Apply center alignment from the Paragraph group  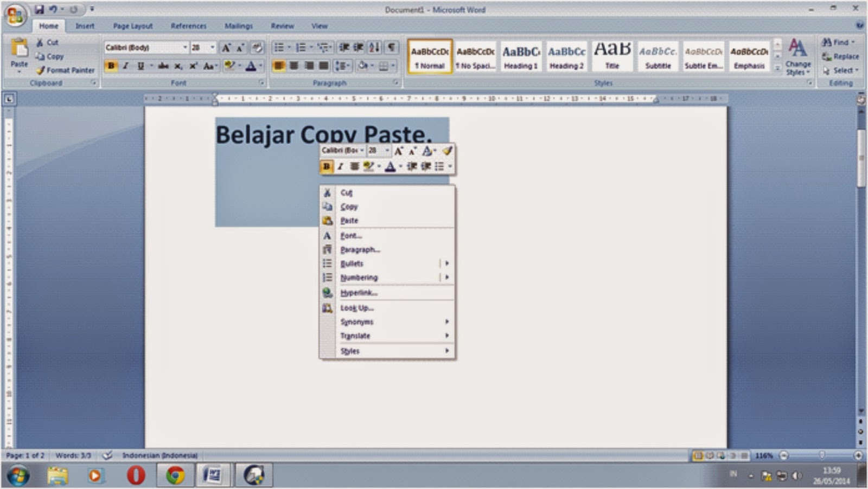pyautogui.click(x=293, y=66)
